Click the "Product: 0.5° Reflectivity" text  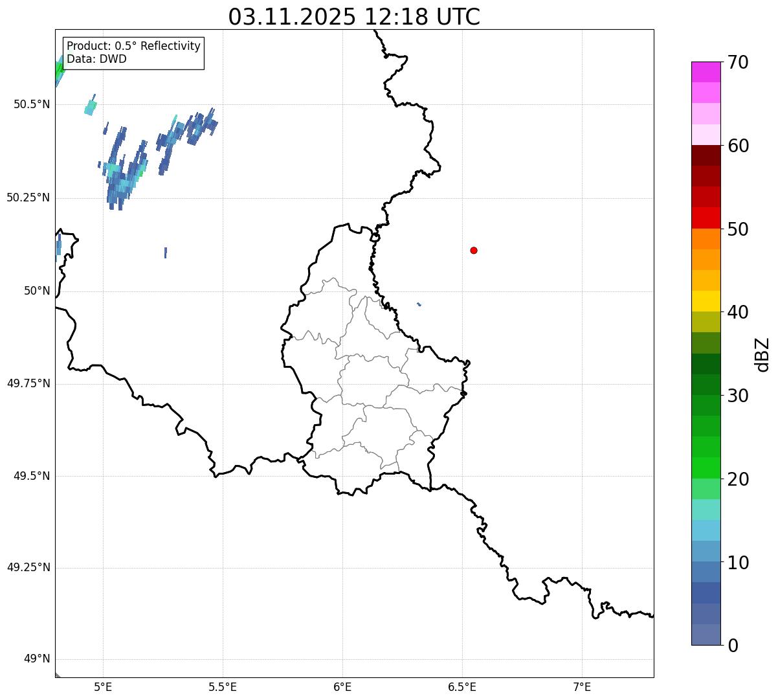[x=134, y=47]
